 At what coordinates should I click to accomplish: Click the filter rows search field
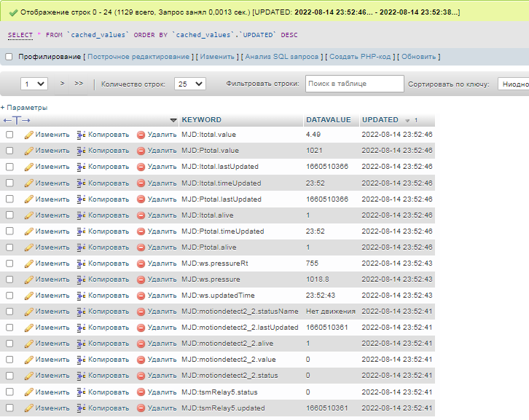point(354,84)
